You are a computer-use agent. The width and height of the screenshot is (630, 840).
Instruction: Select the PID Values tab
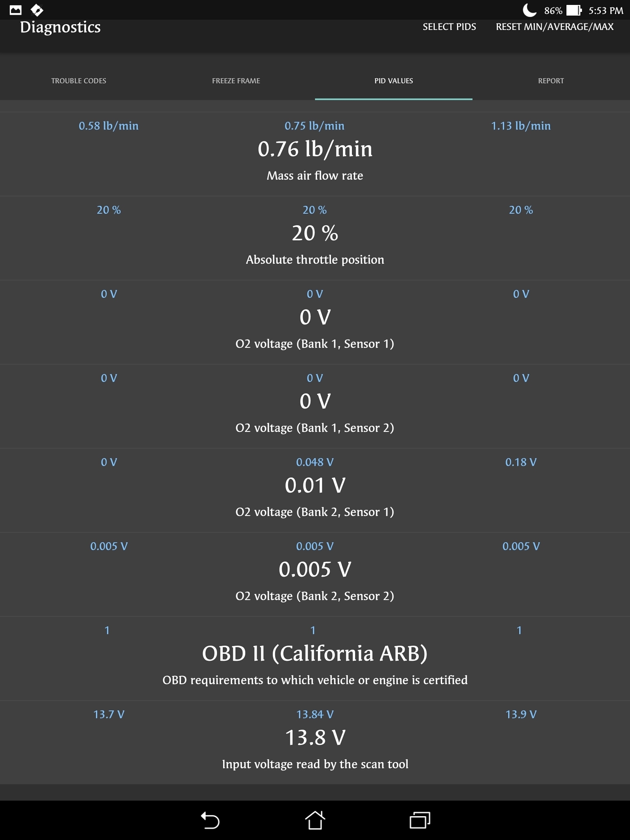pyautogui.click(x=394, y=81)
